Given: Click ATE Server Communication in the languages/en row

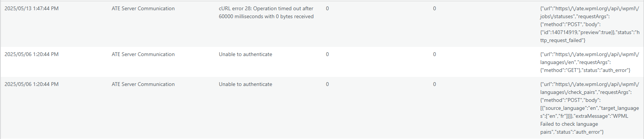Looking at the screenshot, I should point(143,54).
